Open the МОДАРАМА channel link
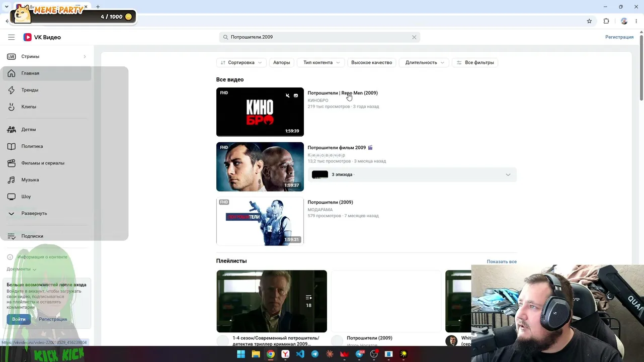The width and height of the screenshot is (644, 362). (320, 210)
